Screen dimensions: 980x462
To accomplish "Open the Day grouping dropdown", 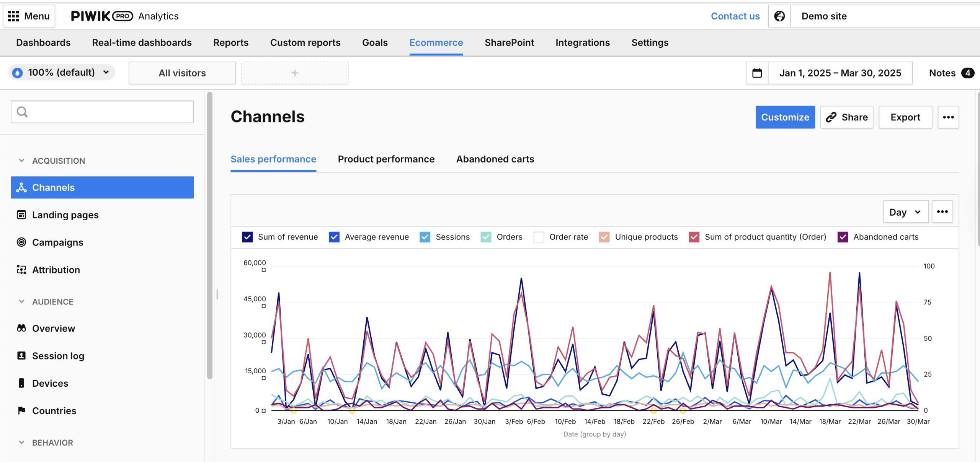I will 906,211.
